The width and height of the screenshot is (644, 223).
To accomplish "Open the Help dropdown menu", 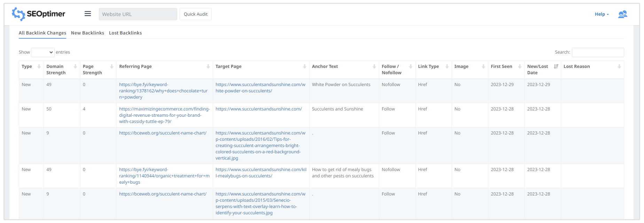I will (602, 14).
